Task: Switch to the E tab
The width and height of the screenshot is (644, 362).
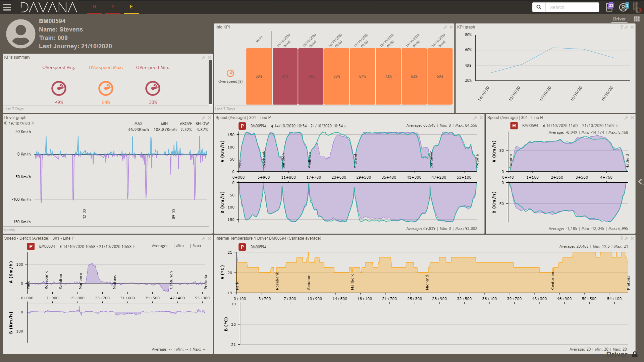Action: (x=131, y=7)
